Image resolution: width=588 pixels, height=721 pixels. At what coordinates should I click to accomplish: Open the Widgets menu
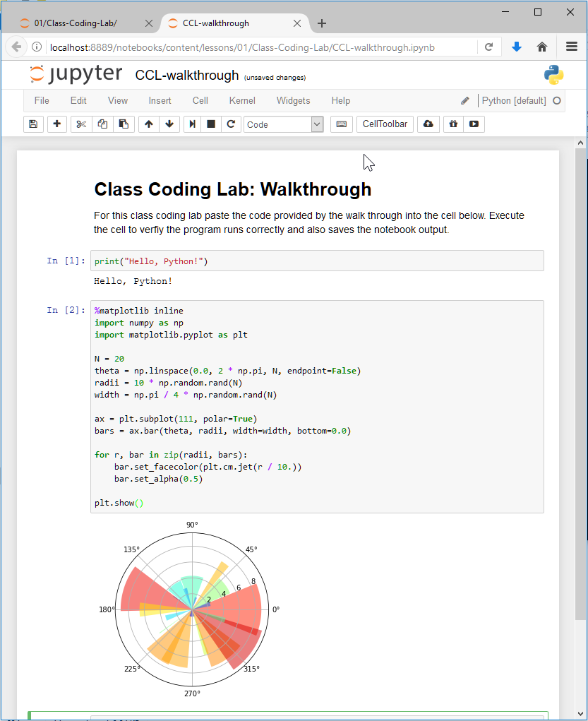click(293, 101)
